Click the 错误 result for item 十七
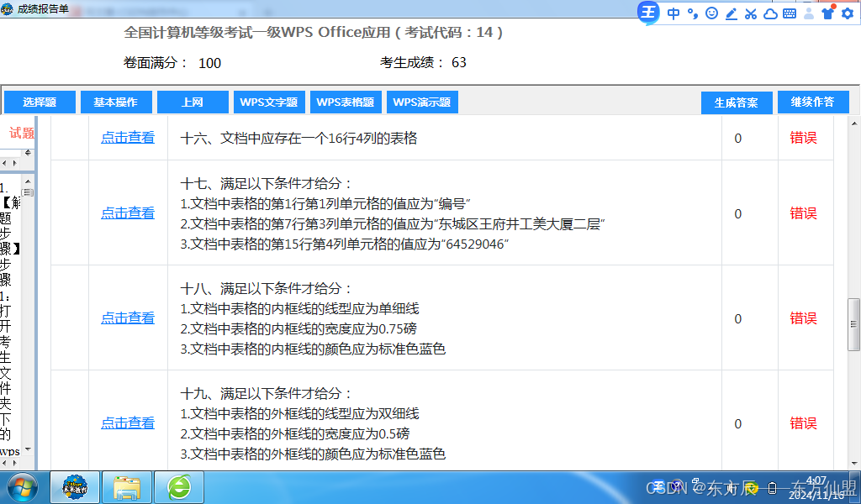The image size is (861, 504). pyautogui.click(x=803, y=213)
